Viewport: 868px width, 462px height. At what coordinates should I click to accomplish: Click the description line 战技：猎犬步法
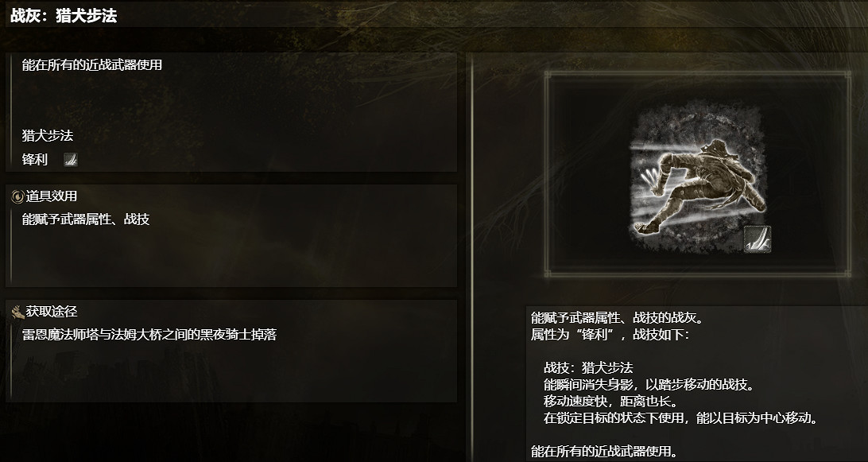click(x=588, y=368)
